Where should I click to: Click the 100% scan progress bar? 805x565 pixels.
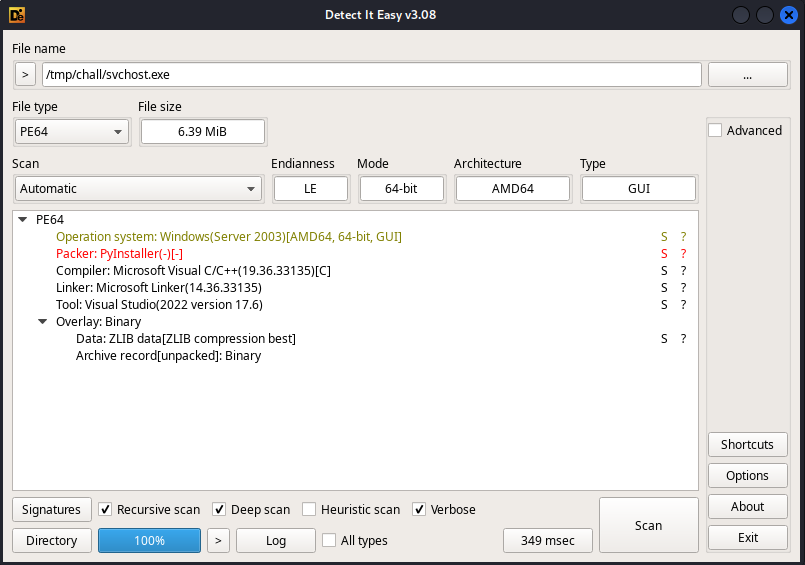coord(149,540)
